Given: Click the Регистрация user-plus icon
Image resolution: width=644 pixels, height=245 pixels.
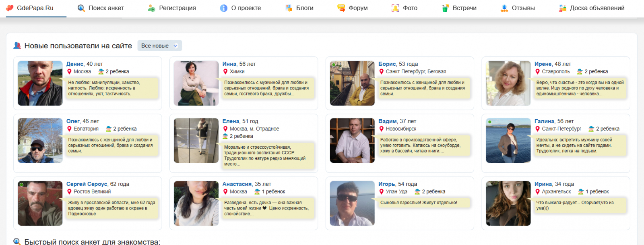Looking at the screenshot, I should pos(152,8).
